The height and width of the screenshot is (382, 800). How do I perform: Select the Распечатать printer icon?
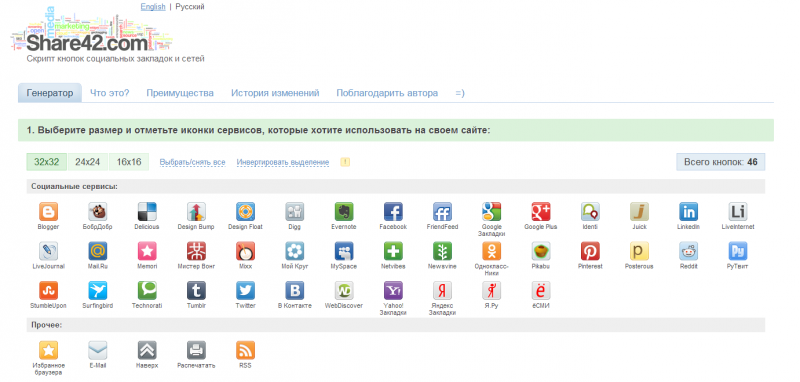coord(196,350)
